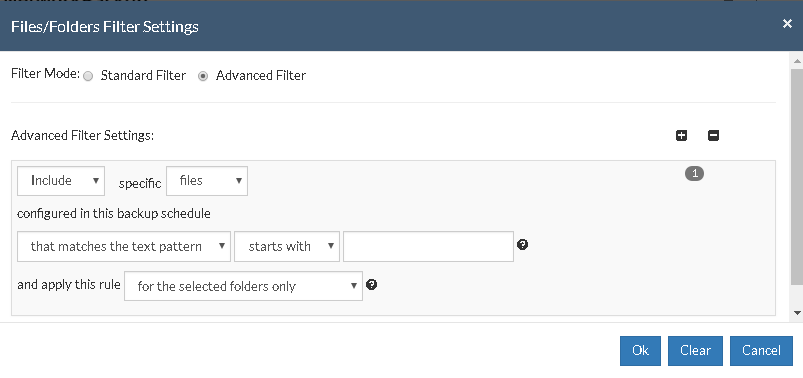
Task: Open help icon beside apply rule dropdown
Action: 372,285
